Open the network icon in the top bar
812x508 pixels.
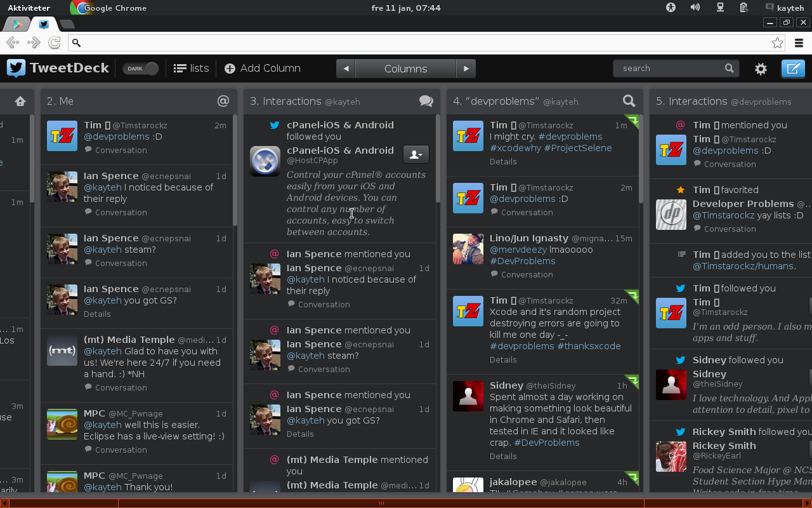(x=720, y=8)
